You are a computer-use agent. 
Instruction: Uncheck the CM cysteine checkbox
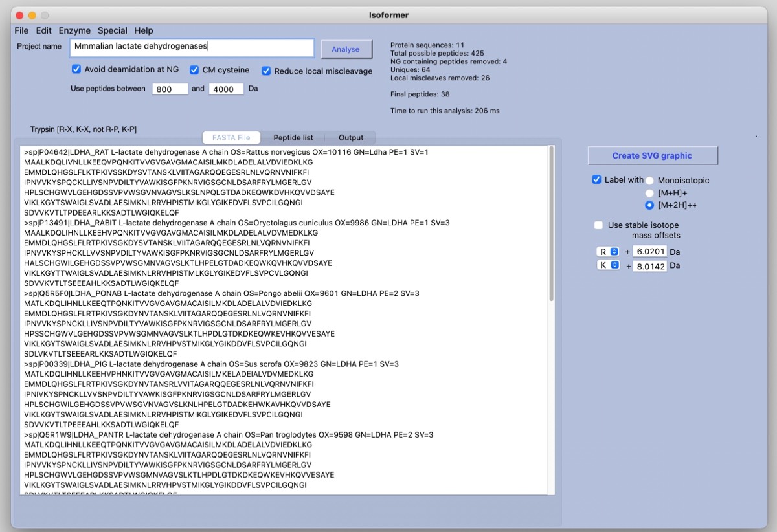194,70
